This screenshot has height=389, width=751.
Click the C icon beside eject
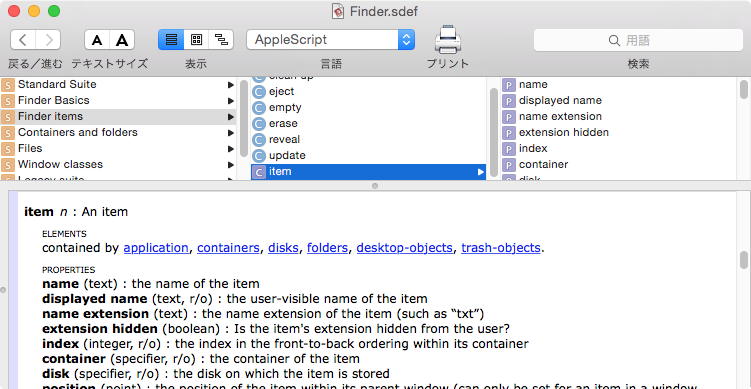click(x=259, y=92)
